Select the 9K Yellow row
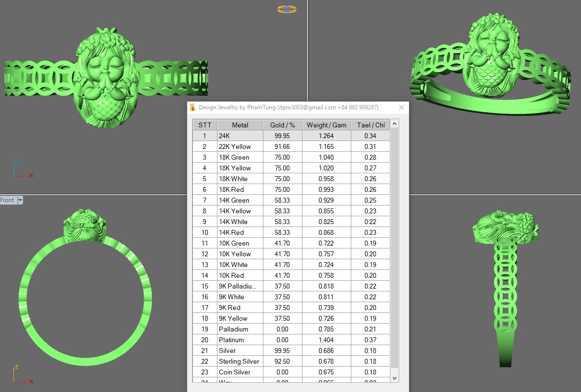This screenshot has height=392, width=581. coord(291,318)
